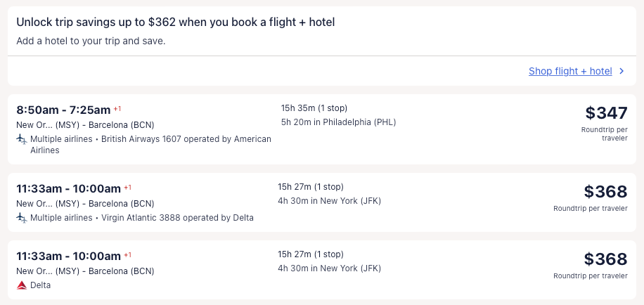The image size is (644, 305).
Task: Click the +1 day indicator on the first flight
Action: tap(117, 108)
